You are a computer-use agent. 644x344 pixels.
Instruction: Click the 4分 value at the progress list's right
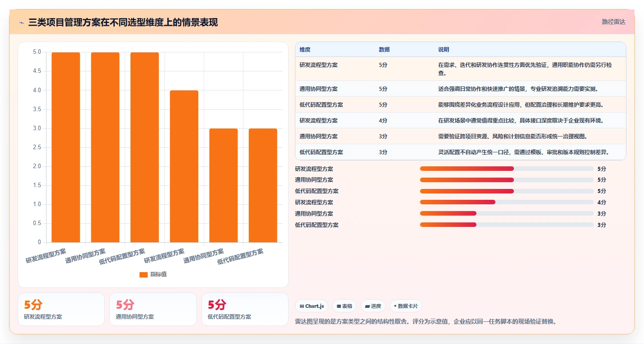tap(602, 203)
